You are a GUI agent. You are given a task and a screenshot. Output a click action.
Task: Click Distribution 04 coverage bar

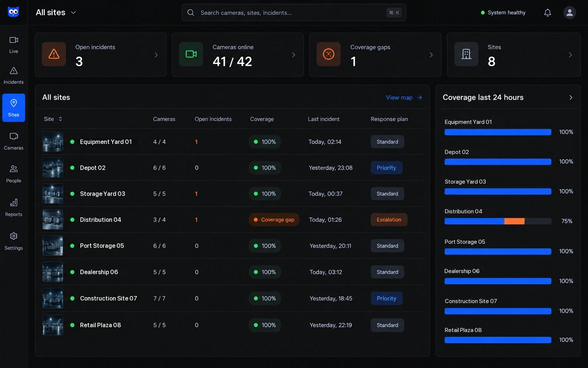point(498,221)
